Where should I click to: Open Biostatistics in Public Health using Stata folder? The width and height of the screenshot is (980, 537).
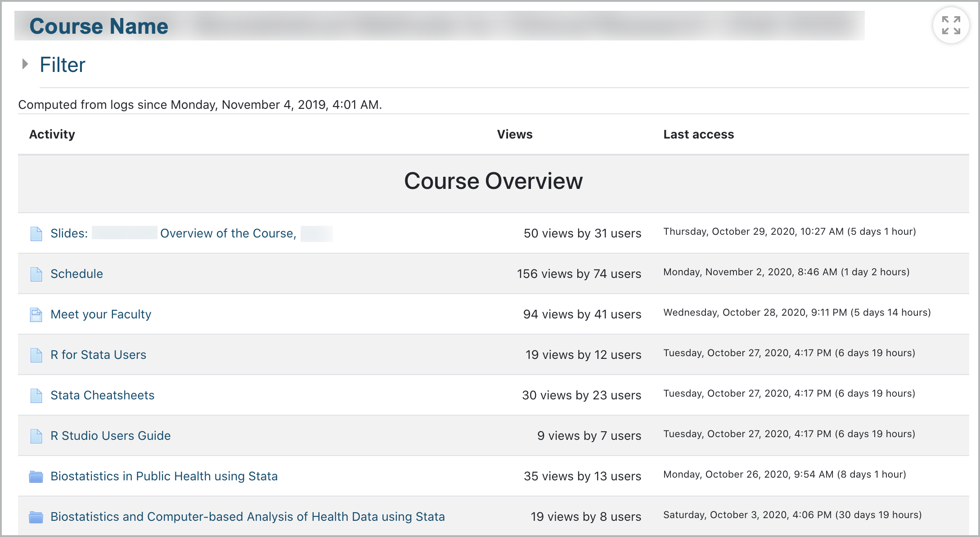pos(164,476)
